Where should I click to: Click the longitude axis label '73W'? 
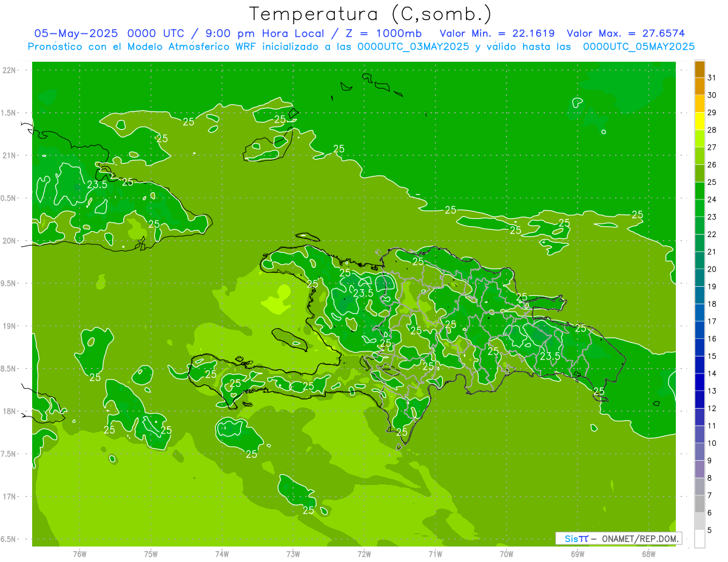pos(293,553)
